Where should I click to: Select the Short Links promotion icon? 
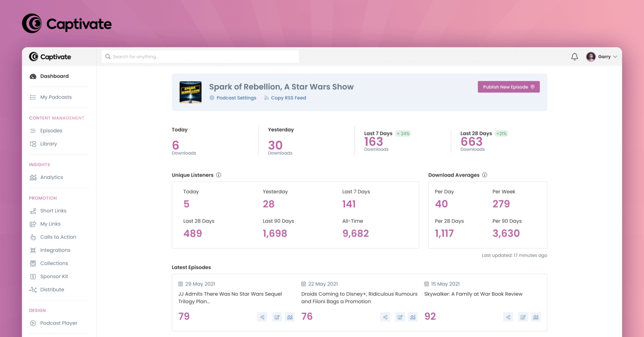pos(34,210)
